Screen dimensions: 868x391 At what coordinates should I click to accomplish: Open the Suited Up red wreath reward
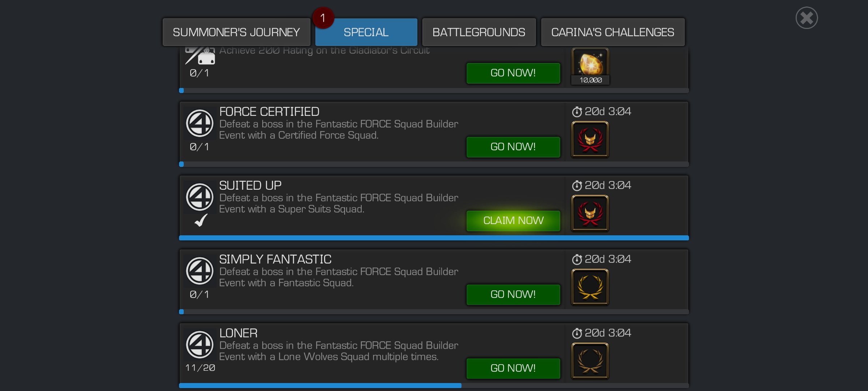(x=590, y=213)
